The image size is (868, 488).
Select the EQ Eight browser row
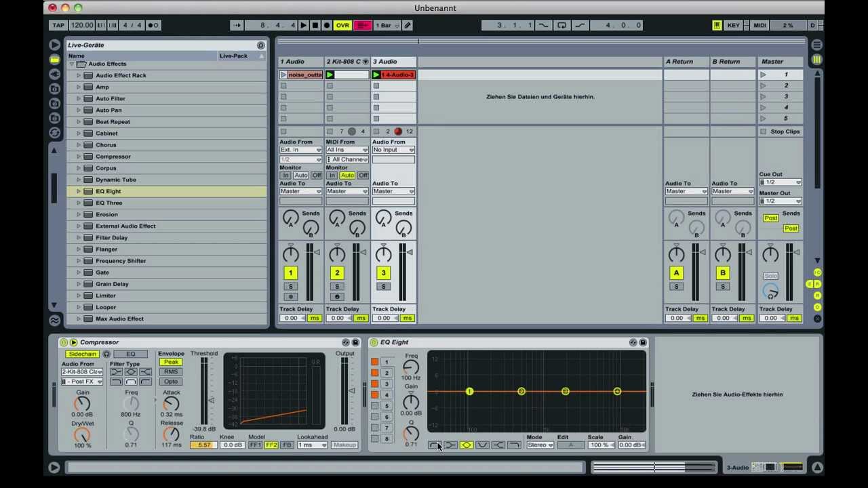tap(166, 191)
